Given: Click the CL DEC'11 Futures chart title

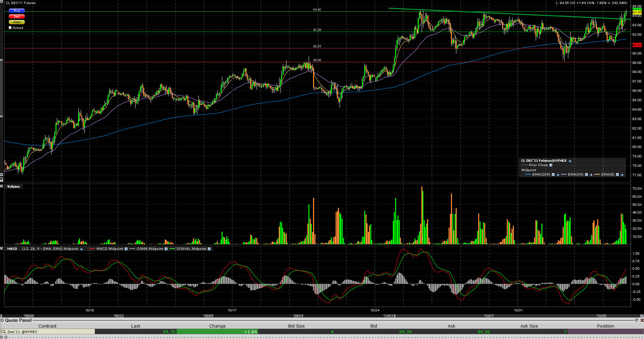Looking at the screenshot, I should (21, 3).
